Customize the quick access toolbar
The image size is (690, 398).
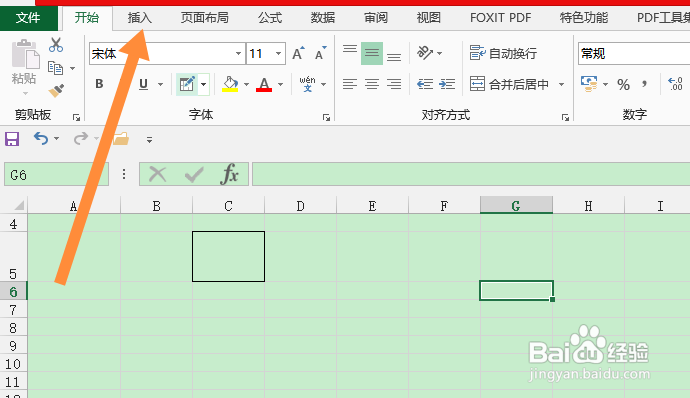tap(149, 140)
